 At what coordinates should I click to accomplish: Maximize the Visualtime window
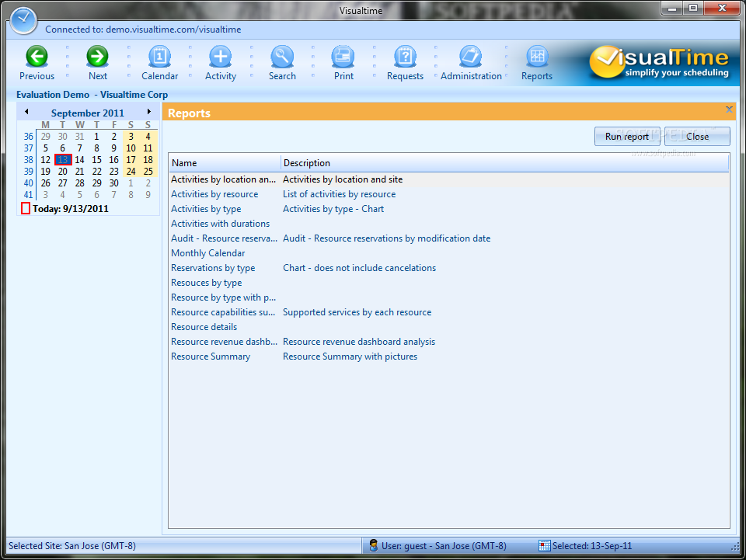(x=693, y=8)
